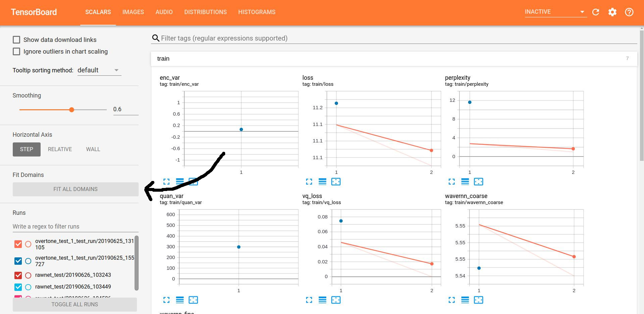
Task: Adjust the Smoothing slider
Action: pos(71,110)
